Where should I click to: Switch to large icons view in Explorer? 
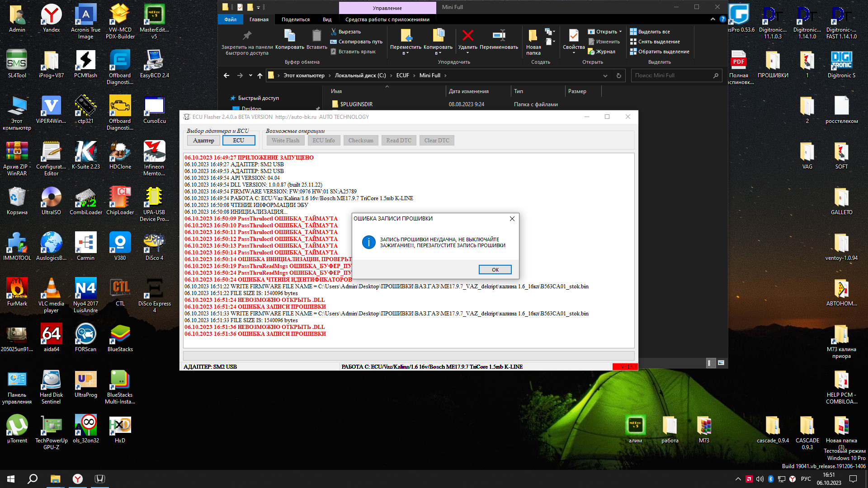[721, 363]
